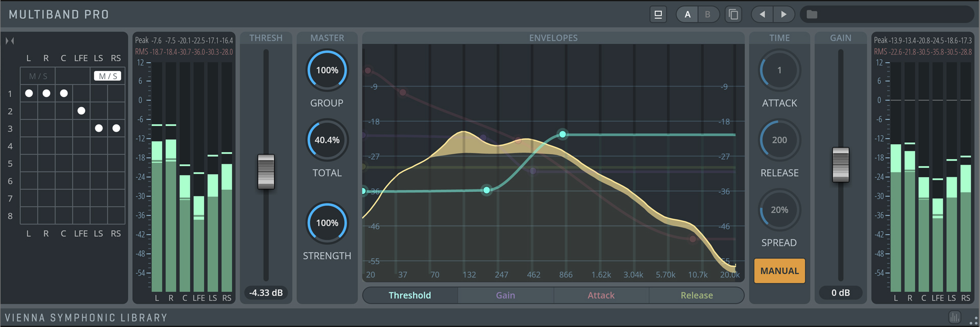This screenshot has width=980, height=327.
Task: Collapse the channel routing matrix panel
Action: click(x=10, y=41)
